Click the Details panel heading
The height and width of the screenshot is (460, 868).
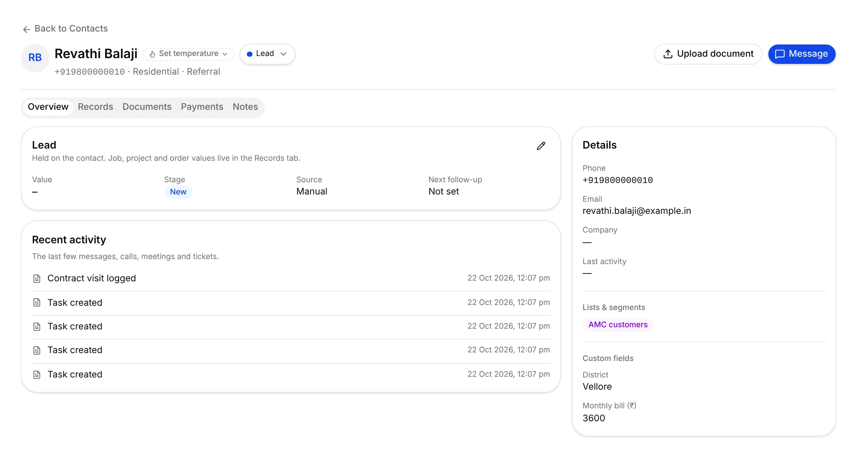pyautogui.click(x=599, y=145)
